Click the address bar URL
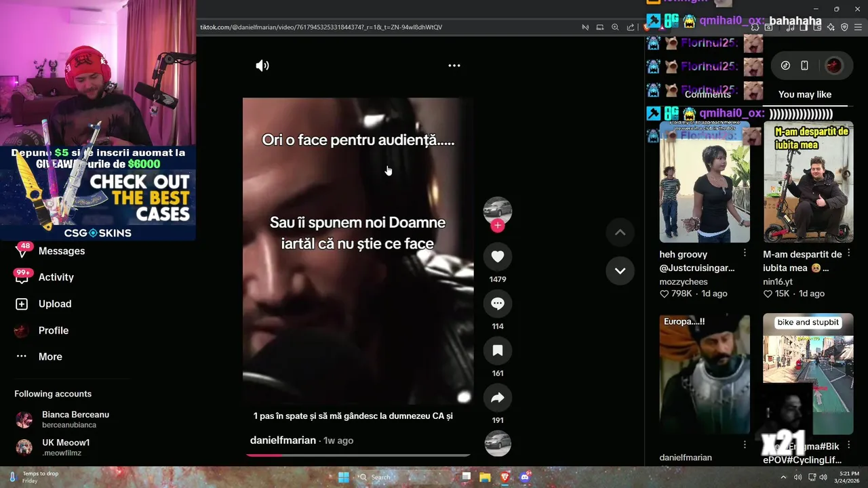This screenshot has width=868, height=488. click(321, 27)
